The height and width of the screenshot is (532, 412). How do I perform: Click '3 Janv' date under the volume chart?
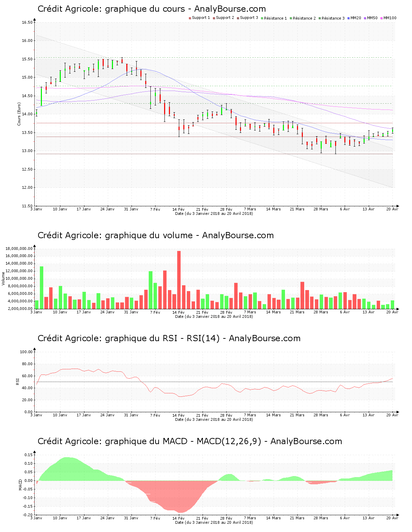pyautogui.click(x=36, y=312)
